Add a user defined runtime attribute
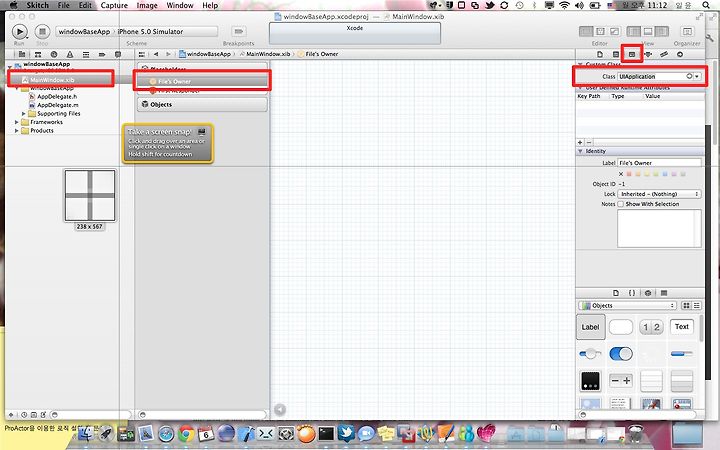This screenshot has height=450, width=720. point(580,142)
